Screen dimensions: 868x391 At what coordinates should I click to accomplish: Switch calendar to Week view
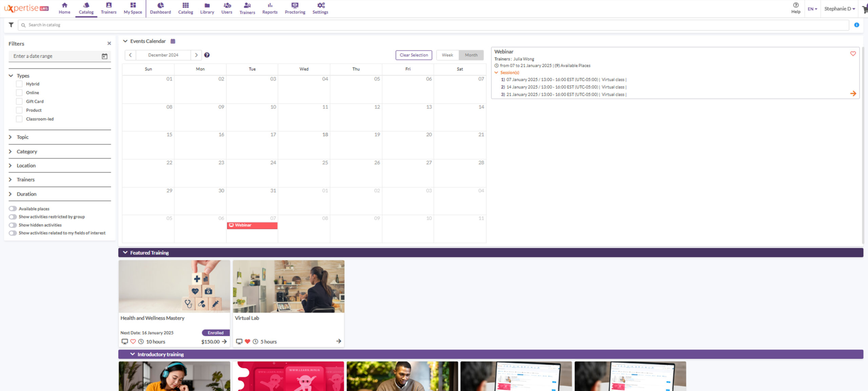click(447, 55)
